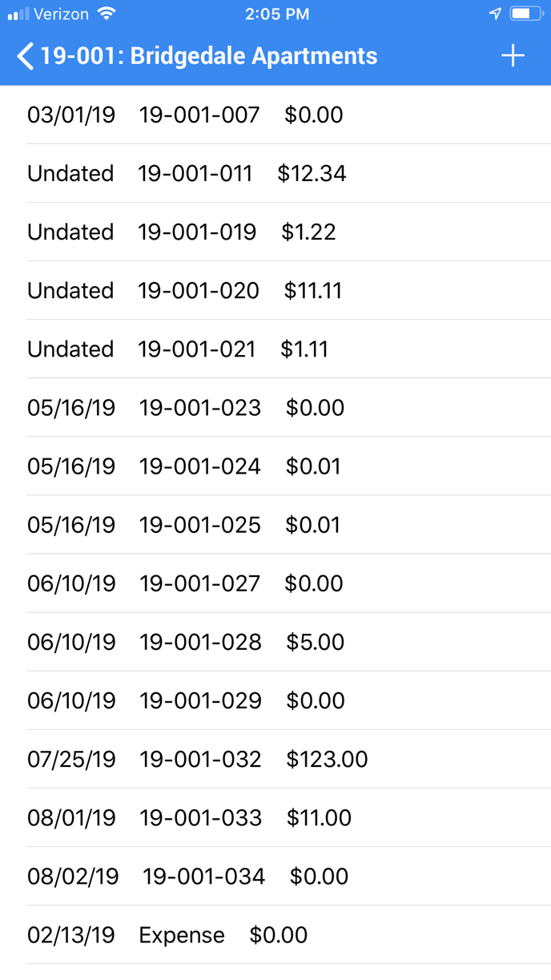
Task: Select entry 19-001-033 for $11.00
Action: point(275,817)
